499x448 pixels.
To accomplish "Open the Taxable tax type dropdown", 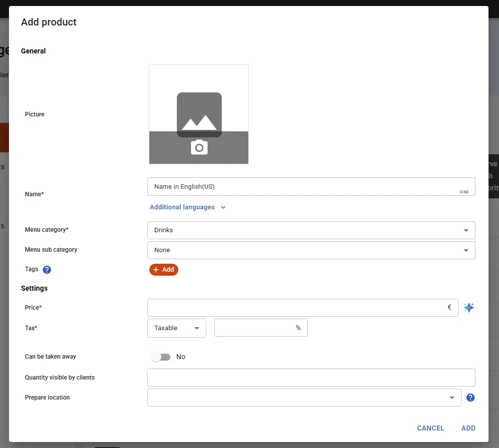I will 177,328.
